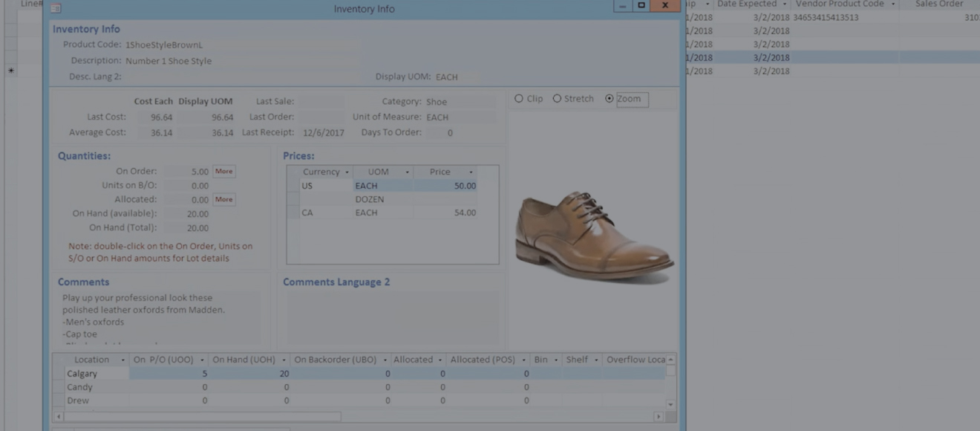This screenshot has width=980, height=431.
Task: Click the location grid scroll-left arrow
Action: point(58,417)
